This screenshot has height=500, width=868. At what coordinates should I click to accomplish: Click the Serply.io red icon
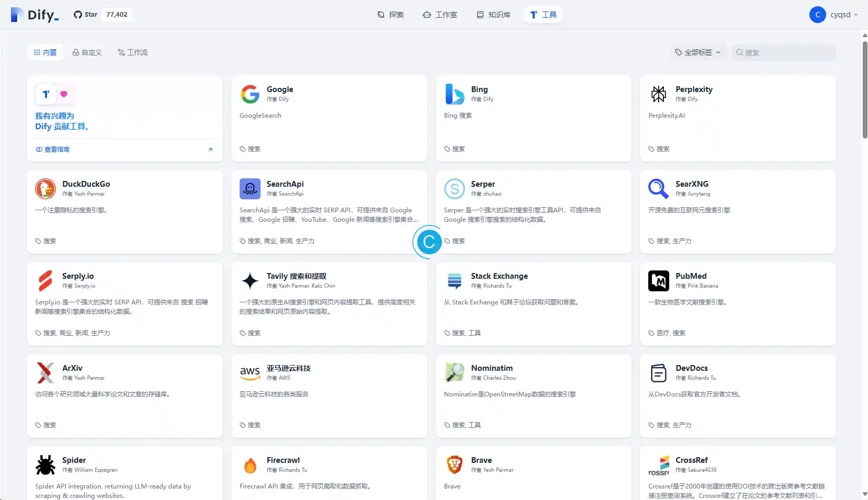(46, 281)
